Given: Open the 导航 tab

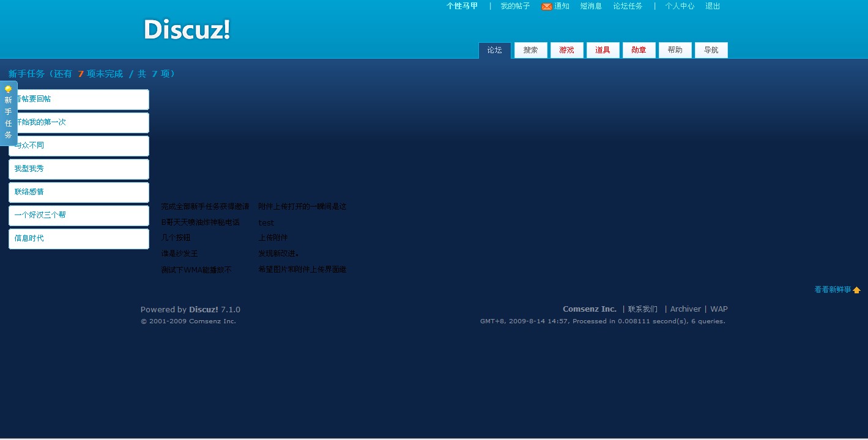Looking at the screenshot, I should coord(711,50).
